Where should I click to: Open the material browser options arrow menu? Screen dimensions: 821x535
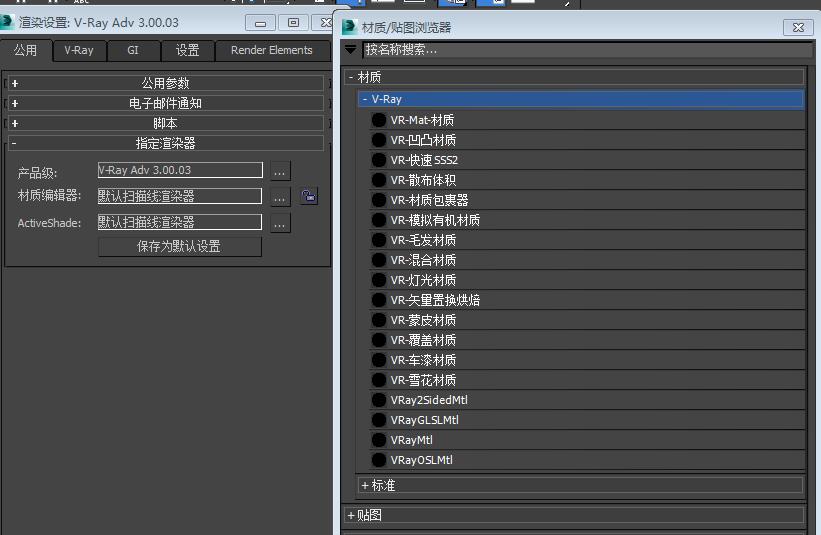coord(351,50)
